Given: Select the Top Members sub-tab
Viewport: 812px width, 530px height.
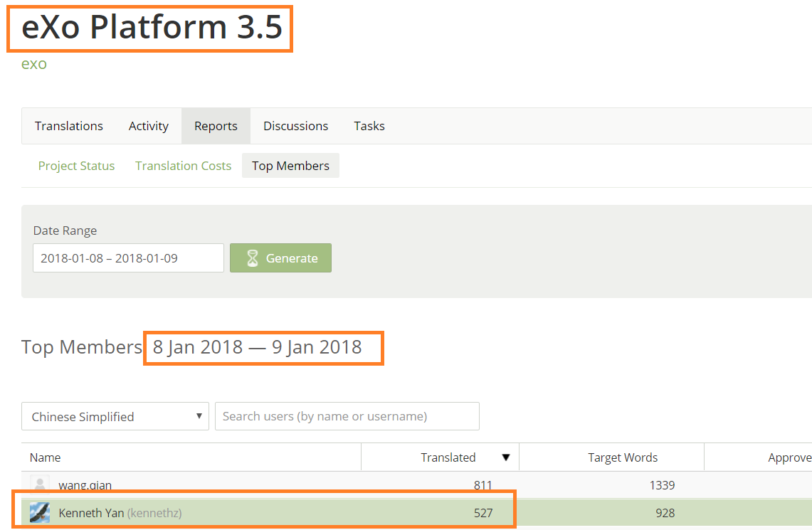Looking at the screenshot, I should pos(290,166).
